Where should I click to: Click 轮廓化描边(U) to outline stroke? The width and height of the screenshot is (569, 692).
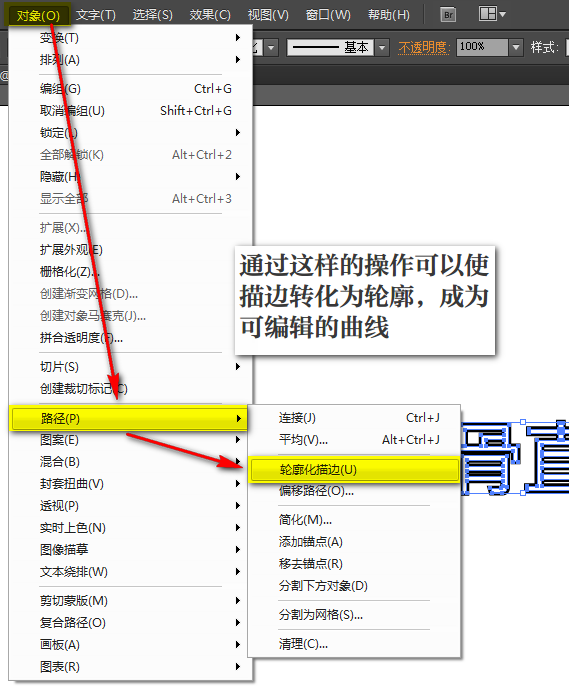354,470
